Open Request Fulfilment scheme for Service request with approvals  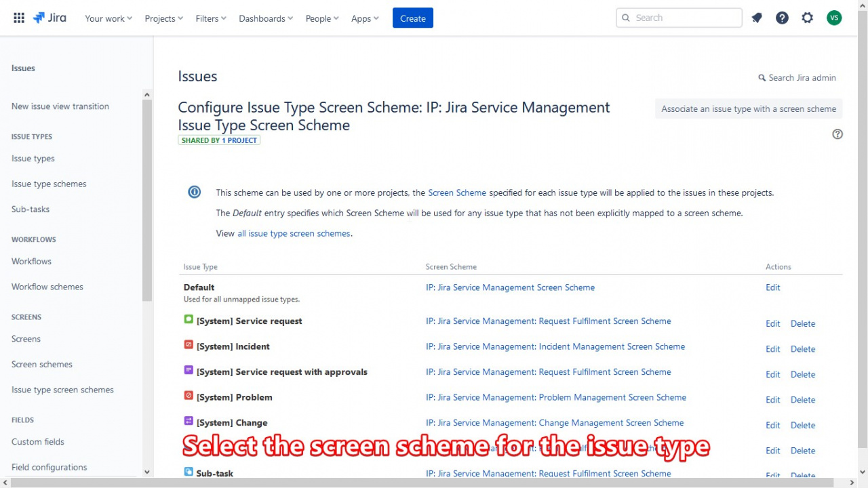[x=549, y=372]
